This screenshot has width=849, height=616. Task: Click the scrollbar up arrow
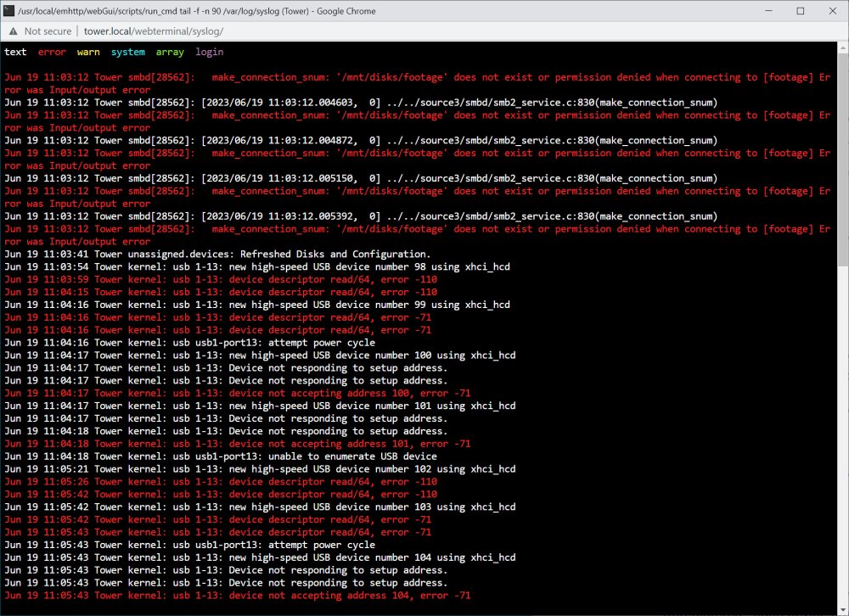pyautogui.click(x=843, y=48)
